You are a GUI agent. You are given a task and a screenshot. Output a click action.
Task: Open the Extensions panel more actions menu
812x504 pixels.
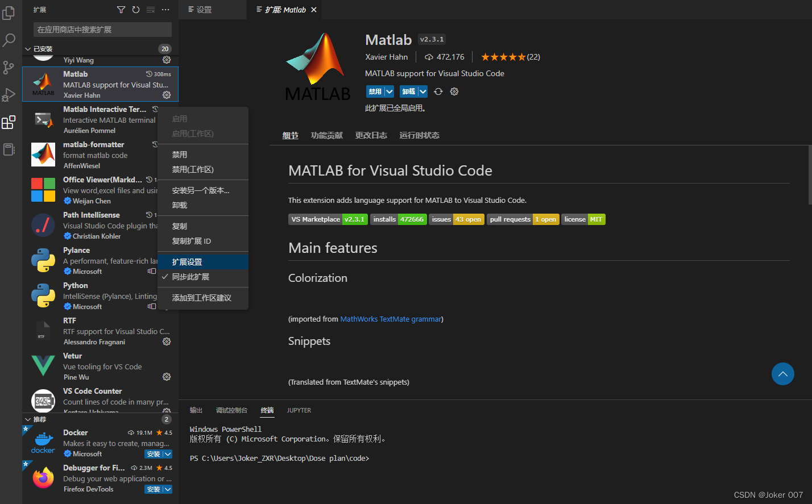pyautogui.click(x=165, y=9)
